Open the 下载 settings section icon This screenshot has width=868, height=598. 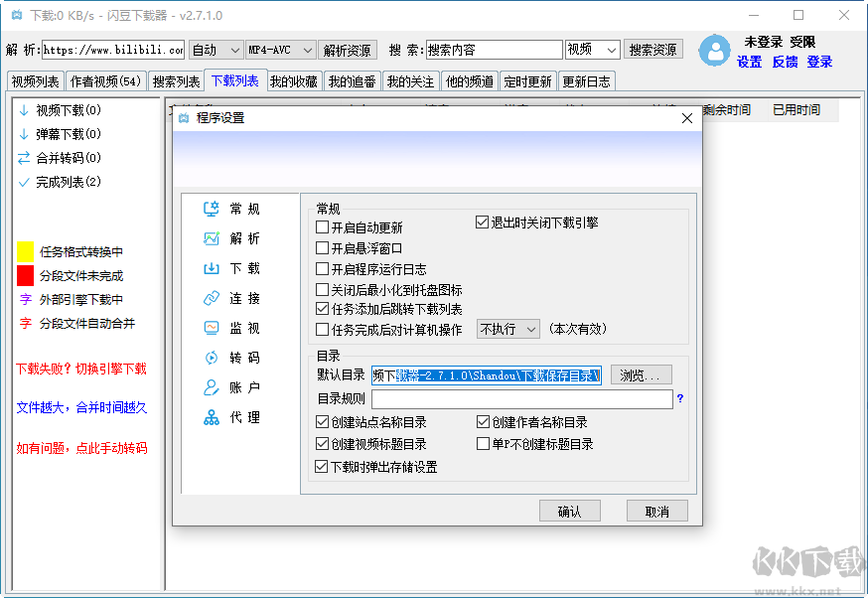pos(211,268)
